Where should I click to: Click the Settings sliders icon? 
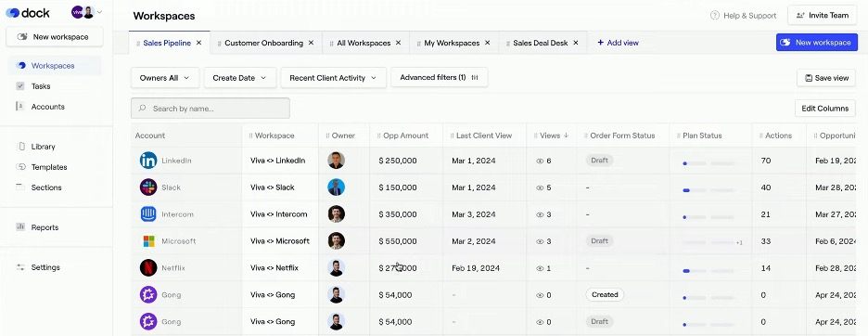pyautogui.click(x=21, y=267)
